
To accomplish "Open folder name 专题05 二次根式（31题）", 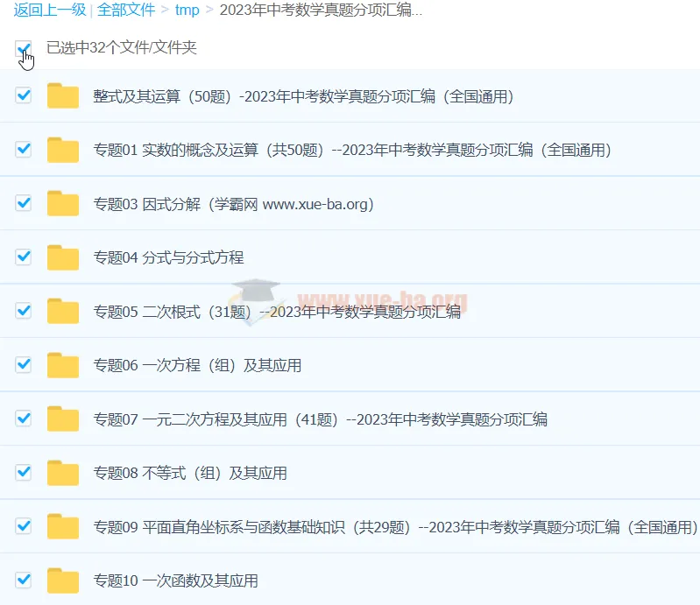I will click(277, 312).
